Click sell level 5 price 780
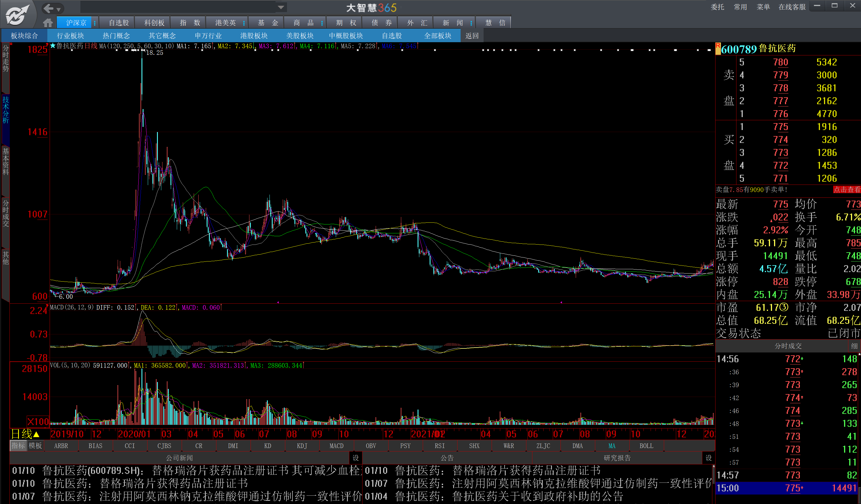 coord(780,62)
